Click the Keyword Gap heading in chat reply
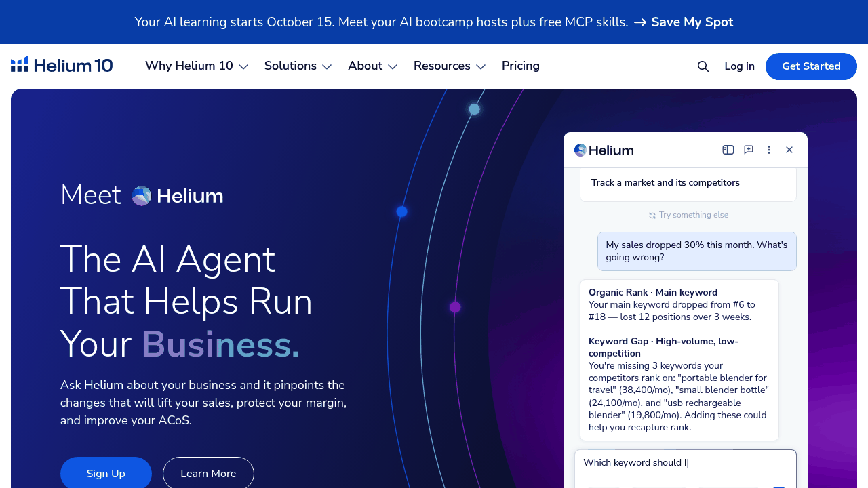 click(x=663, y=347)
